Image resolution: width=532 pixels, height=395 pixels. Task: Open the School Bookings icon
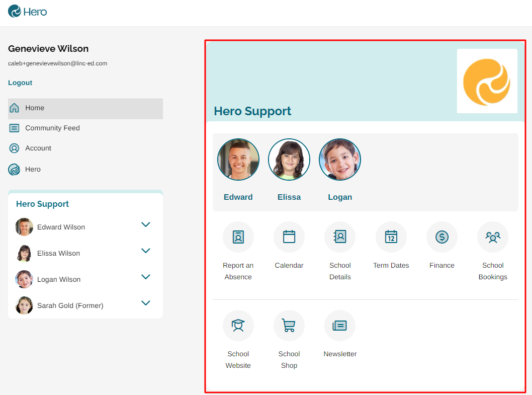(x=493, y=236)
